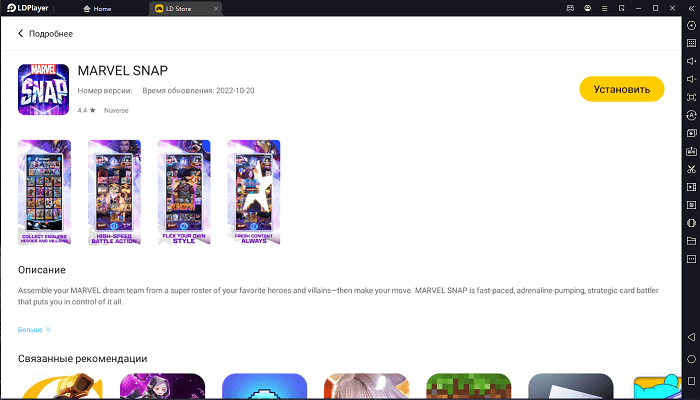
Task: Click the icon below video recorder
Action: 691,205
